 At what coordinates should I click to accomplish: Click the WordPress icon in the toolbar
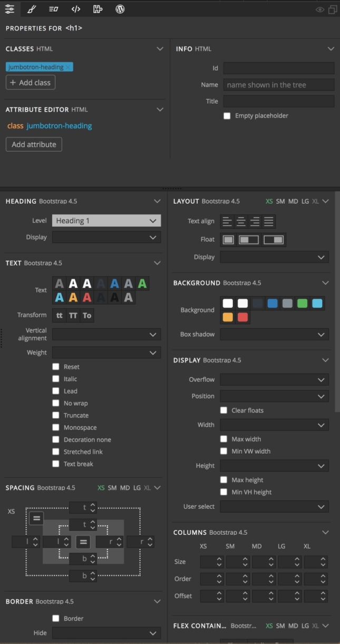[120, 9]
